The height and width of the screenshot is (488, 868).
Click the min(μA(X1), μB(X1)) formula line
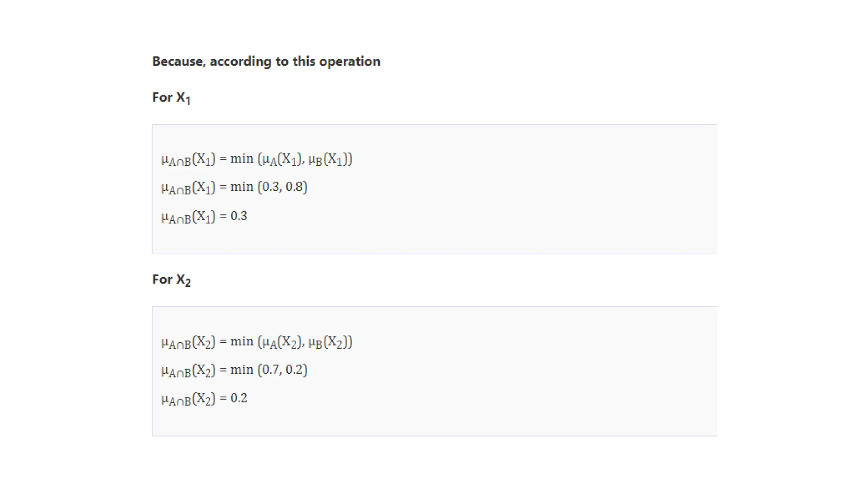(256, 159)
